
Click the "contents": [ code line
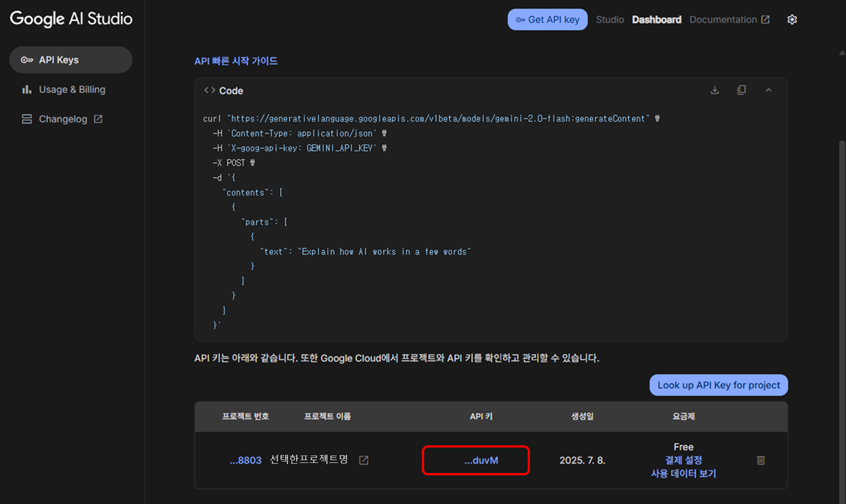coord(252,192)
